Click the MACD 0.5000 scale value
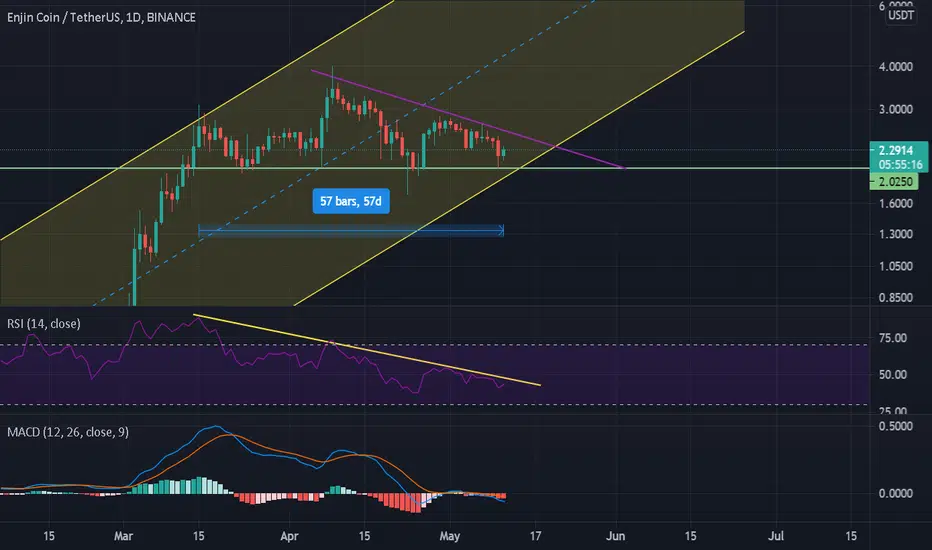The height and width of the screenshot is (550, 932). [895, 426]
